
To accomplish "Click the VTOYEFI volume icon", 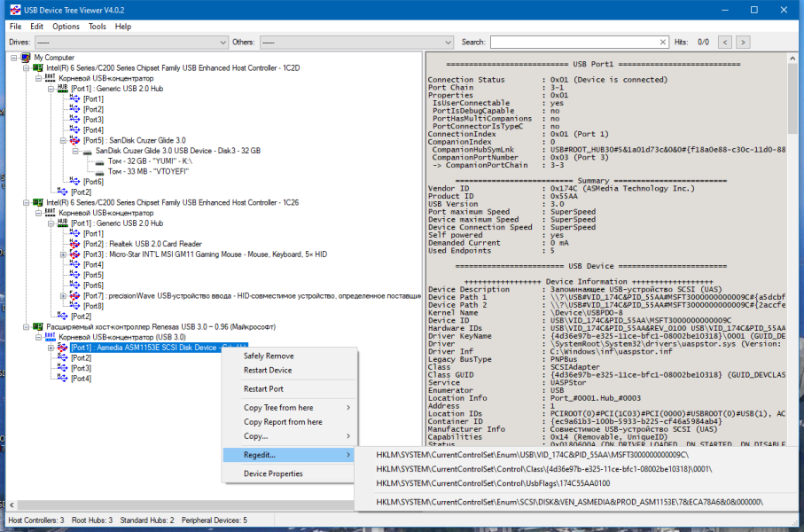I will point(99,172).
